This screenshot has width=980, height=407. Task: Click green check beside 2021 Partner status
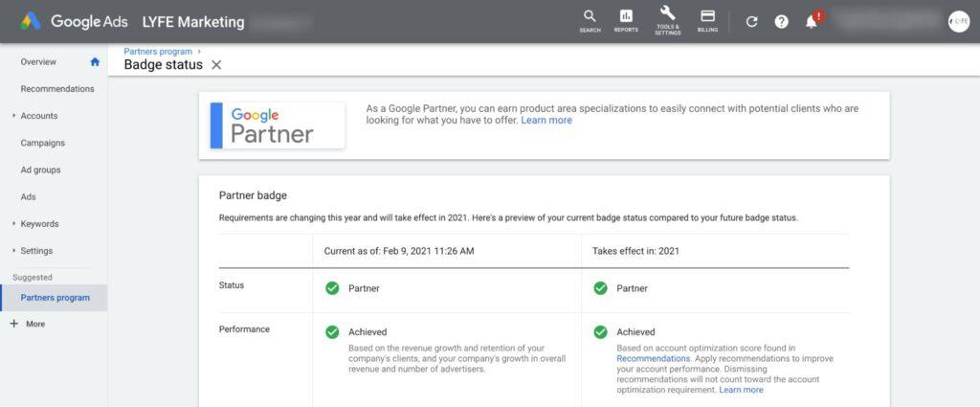[x=601, y=288]
